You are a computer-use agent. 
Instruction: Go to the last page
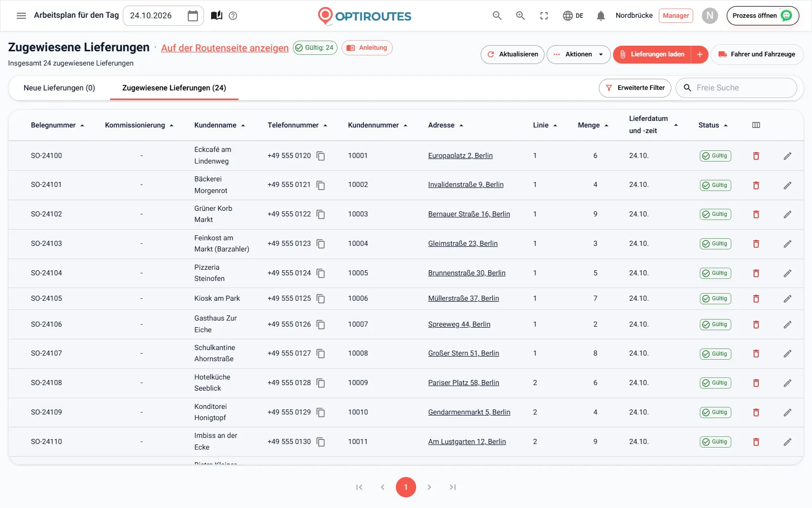pos(453,487)
